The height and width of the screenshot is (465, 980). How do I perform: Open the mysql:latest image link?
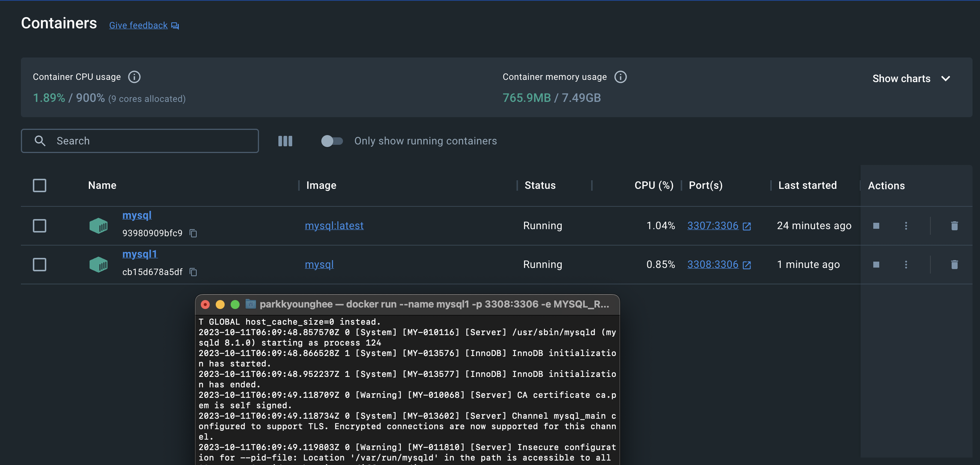click(x=334, y=226)
